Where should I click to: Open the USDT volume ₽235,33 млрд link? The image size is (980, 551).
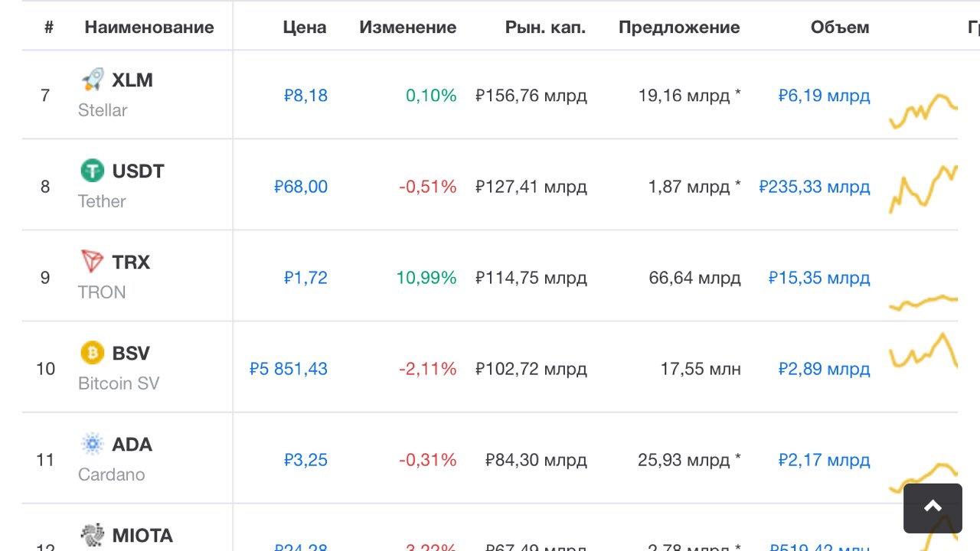click(814, 187)
